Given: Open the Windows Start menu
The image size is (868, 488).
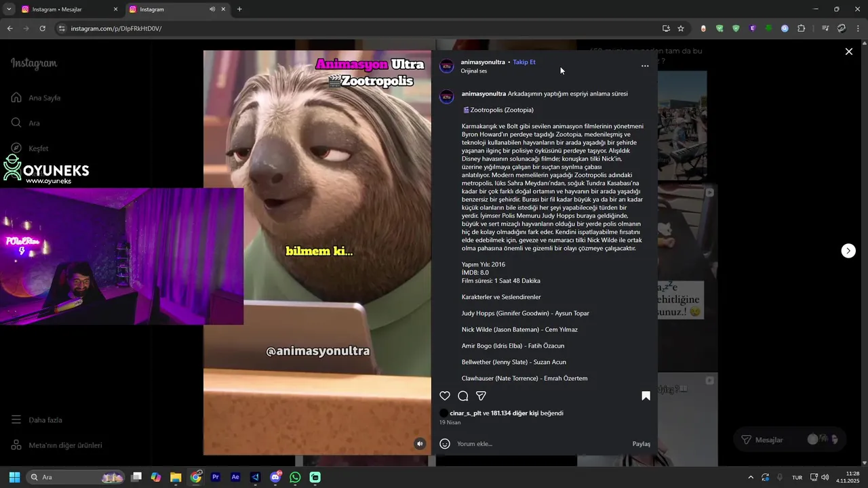Looking at the screenshot, I should click(14, 477).
